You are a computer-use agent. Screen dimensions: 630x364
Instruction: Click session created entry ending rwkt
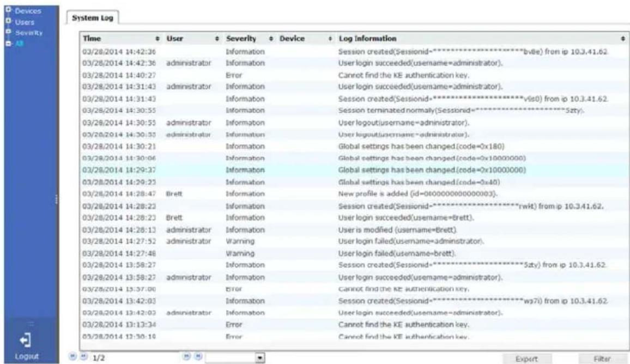(x=471, y=206)
